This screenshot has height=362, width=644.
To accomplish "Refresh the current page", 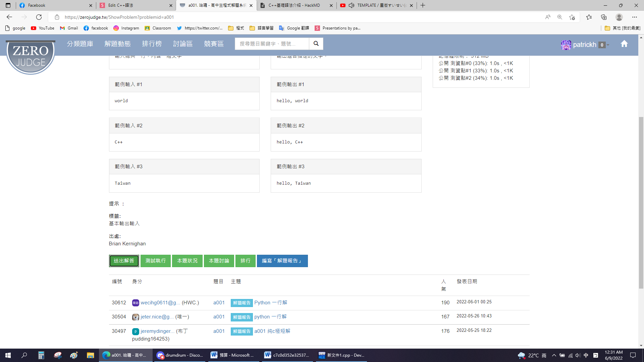I will pyautogui.click(x=39, y=17).
